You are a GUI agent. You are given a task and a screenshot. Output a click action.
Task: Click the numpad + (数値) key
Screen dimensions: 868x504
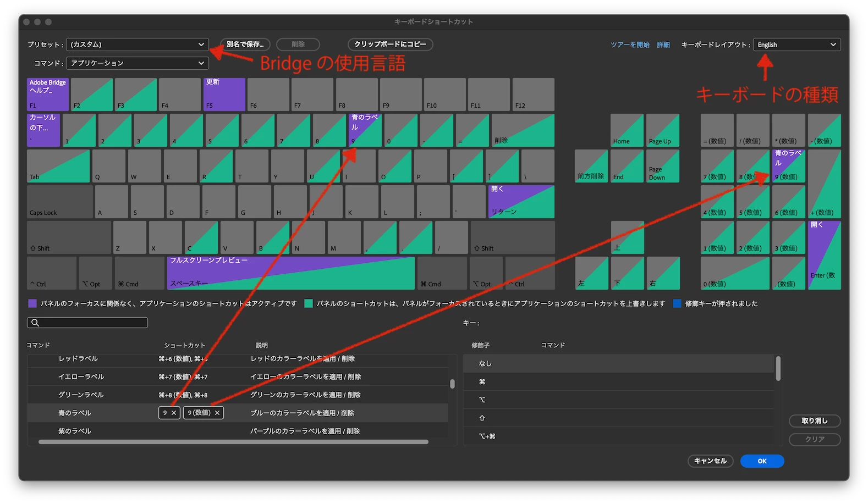click(825, 184)
